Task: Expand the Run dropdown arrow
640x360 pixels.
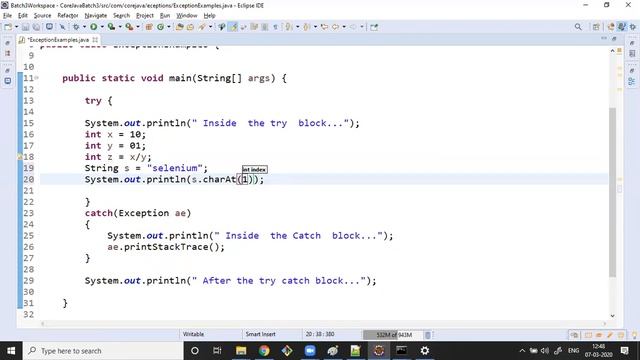Action: [x=102, y=27]
